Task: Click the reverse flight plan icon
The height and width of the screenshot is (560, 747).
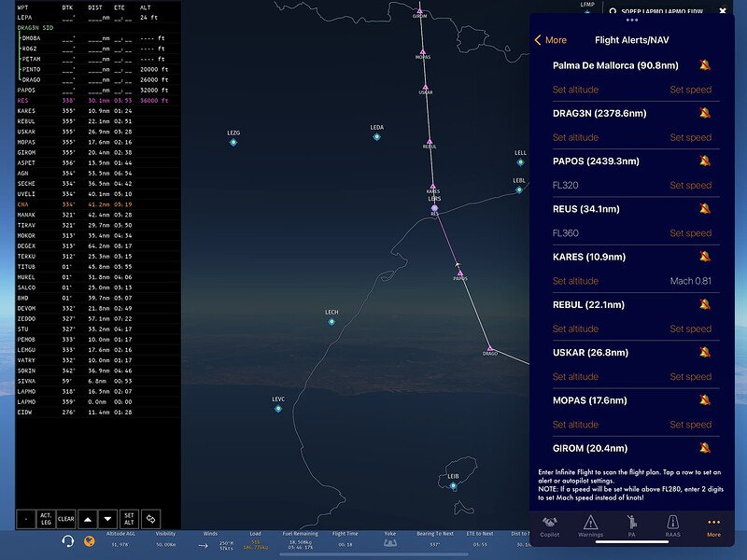Action: 151,519
